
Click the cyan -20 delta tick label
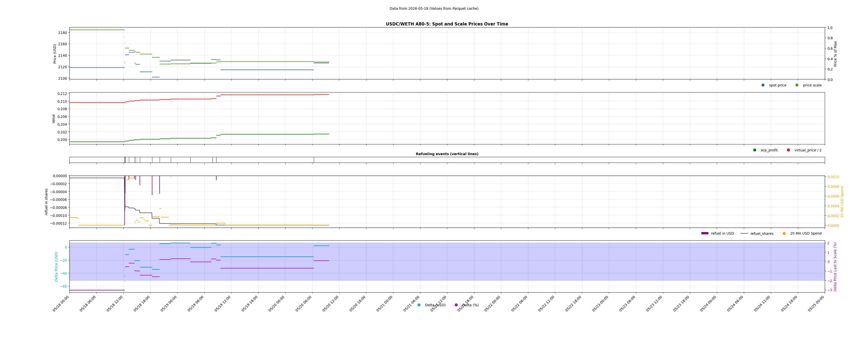click(63, 261)
